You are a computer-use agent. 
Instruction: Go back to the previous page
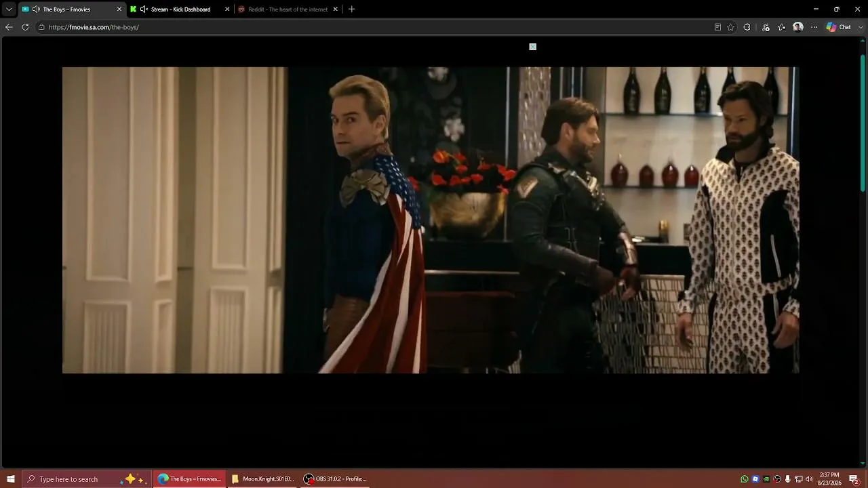(9, 27)
